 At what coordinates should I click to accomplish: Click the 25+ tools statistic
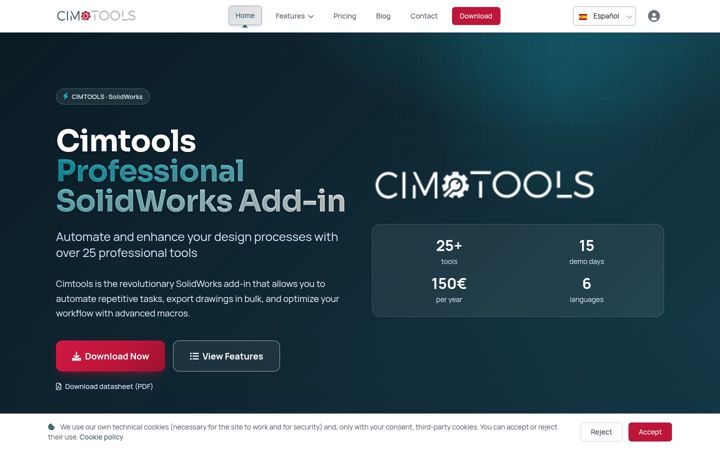pos(449,252)
